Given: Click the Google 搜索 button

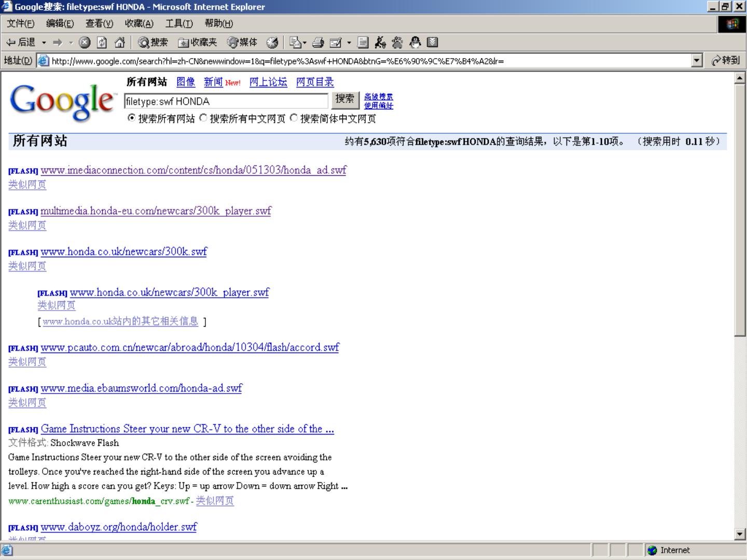Looking at the screenshot, I should [345, 100].
